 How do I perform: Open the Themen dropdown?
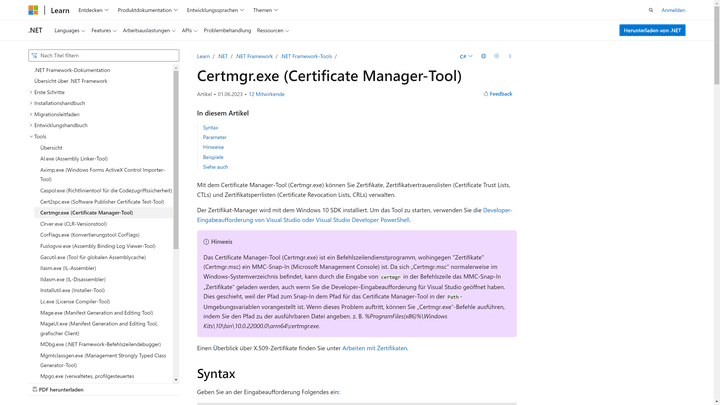point(265,10)
